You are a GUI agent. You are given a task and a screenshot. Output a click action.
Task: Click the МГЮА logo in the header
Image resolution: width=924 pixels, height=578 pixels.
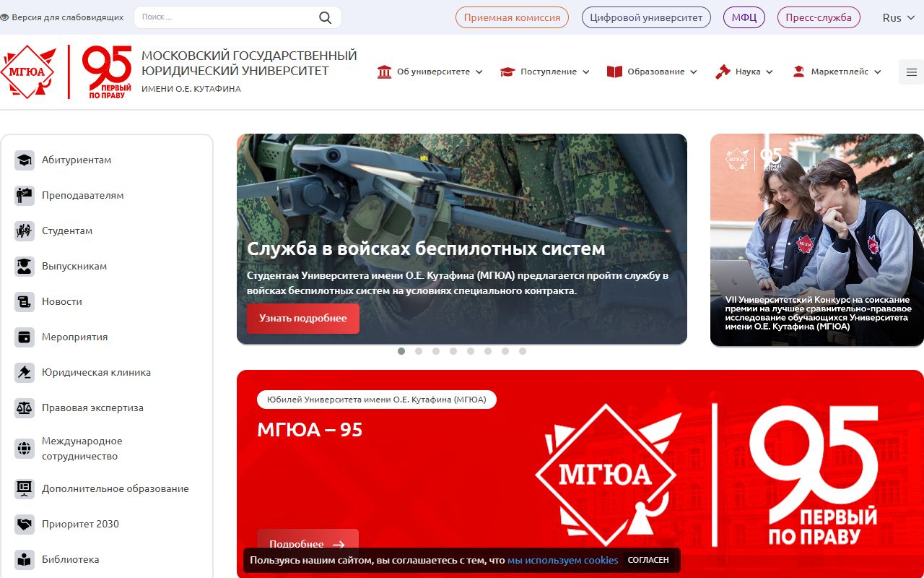pos(28,72)
